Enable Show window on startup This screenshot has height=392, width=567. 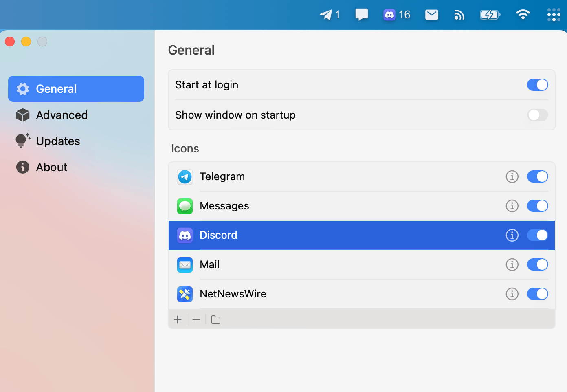tap(537, 115)
